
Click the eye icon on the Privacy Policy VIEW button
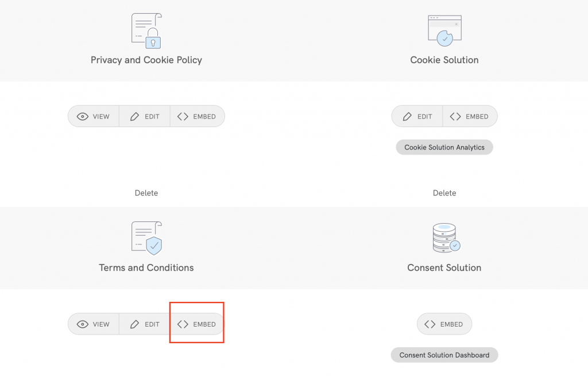pyautogui.click(x=82, y=116)
